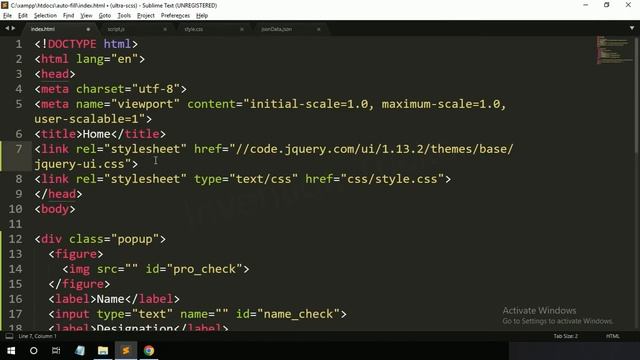The image size is (640, 360).
Task: Open the Tab Size: 2 selector
Action: 565,336
